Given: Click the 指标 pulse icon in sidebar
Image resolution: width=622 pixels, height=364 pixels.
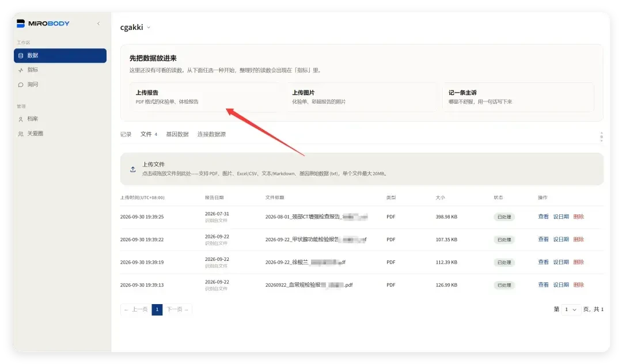Looking at the screenshot, I should (21, 70).
